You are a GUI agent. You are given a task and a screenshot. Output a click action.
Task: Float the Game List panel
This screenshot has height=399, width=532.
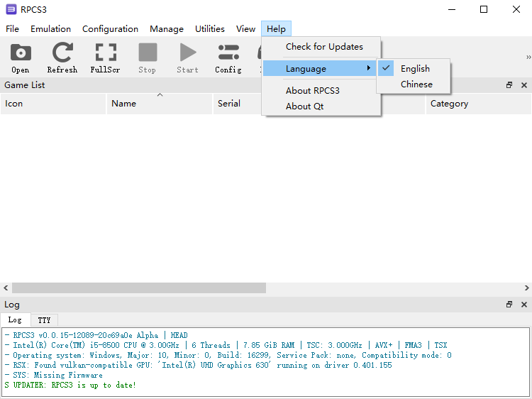coord(509,85)
